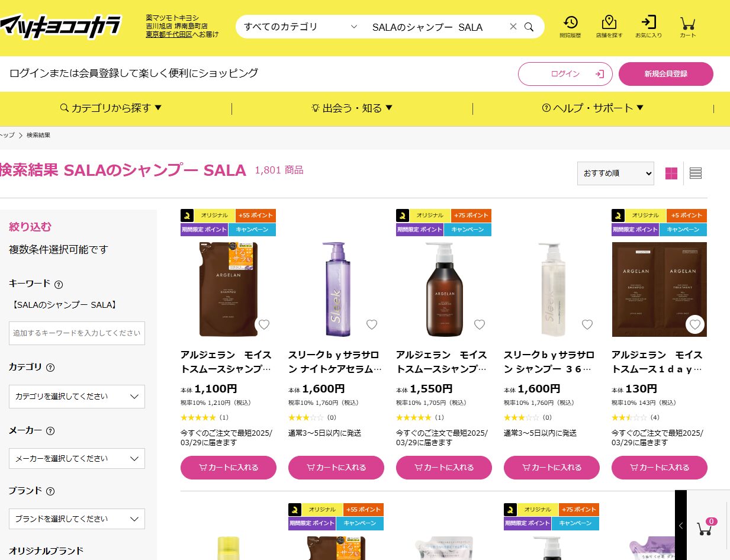This screenshot has width=730, height=560.
Task: Click the +55 ポイント badge on first product
Action: pyautogui.click(x=256, y=215)
